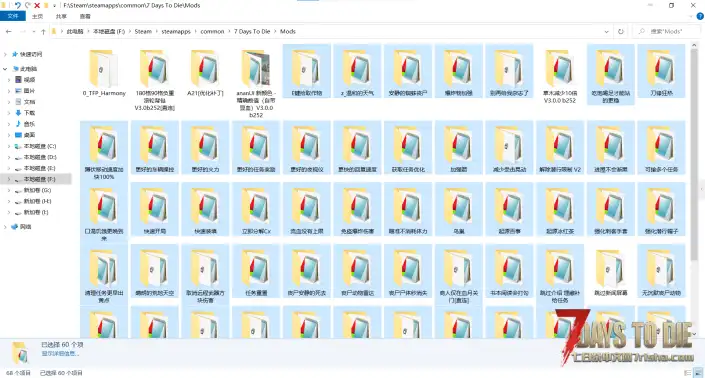
Task: Select the 更好的任务奖励 folder icon
Action: (x=256, y=145)
